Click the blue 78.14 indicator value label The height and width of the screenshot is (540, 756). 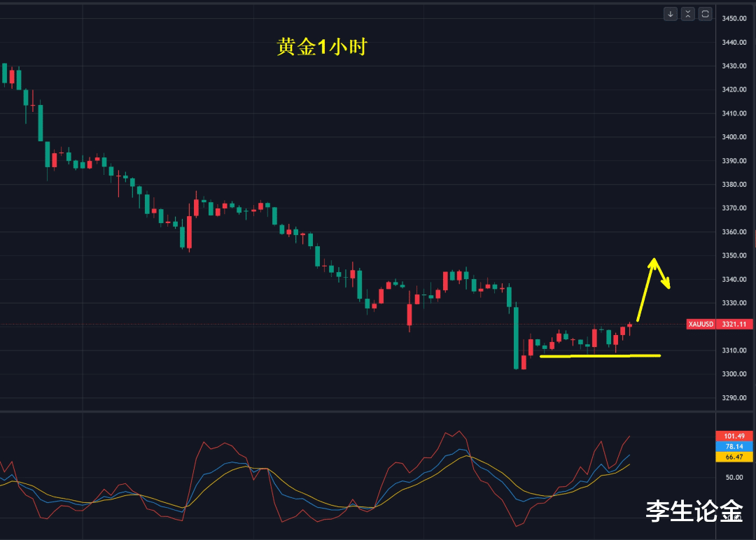(734, 446)
